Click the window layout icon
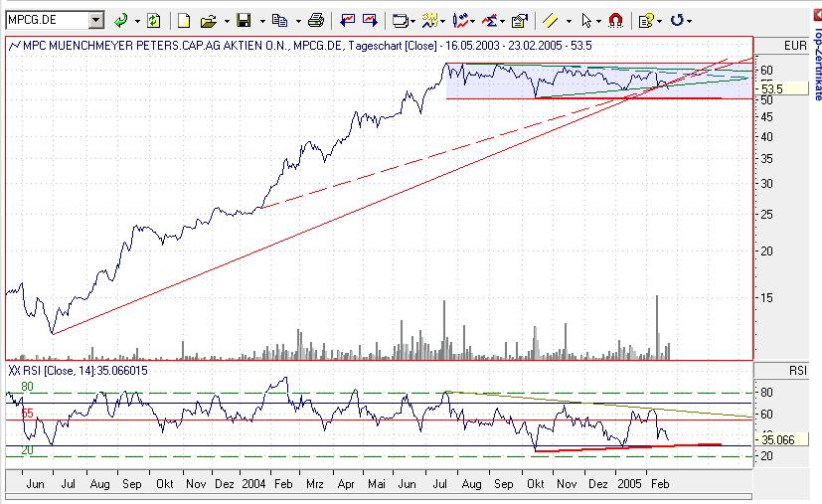 tap(401, 21)
